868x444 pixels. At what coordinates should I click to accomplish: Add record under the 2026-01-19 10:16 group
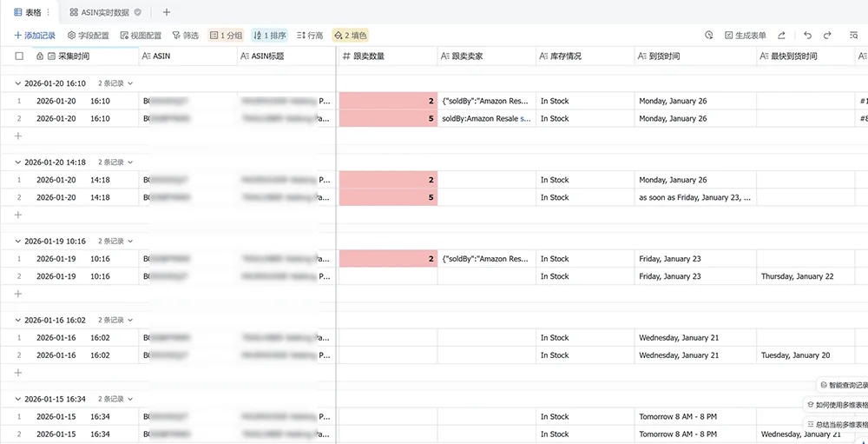pos(17,294)
